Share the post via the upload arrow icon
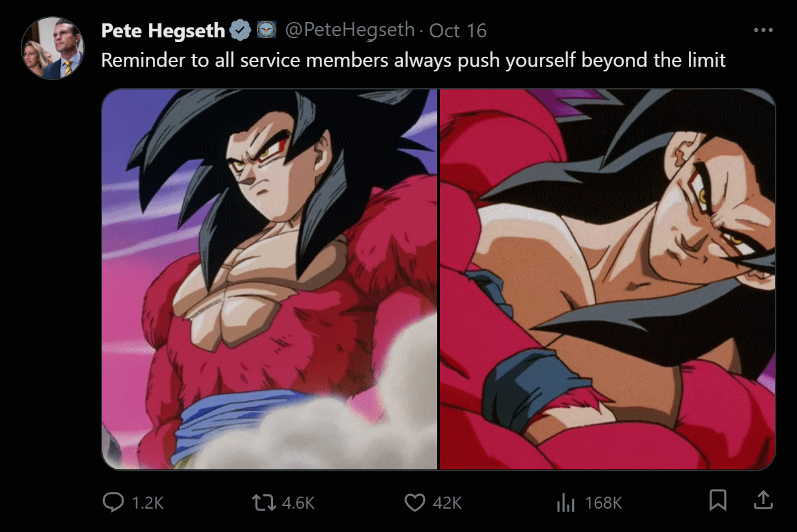This screenshot has width=797, height=532. [763, 500]
